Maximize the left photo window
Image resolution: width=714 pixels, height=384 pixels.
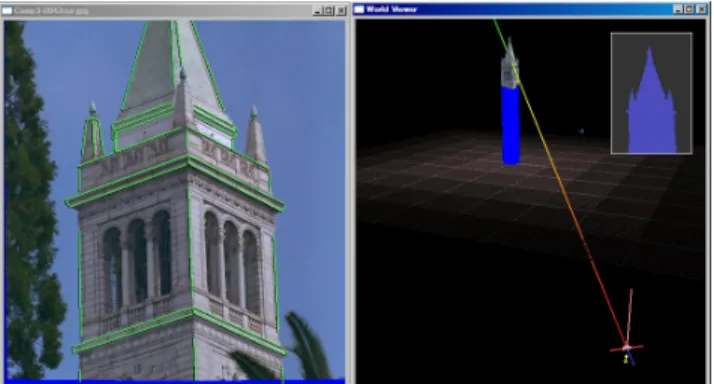click(330, 10)
